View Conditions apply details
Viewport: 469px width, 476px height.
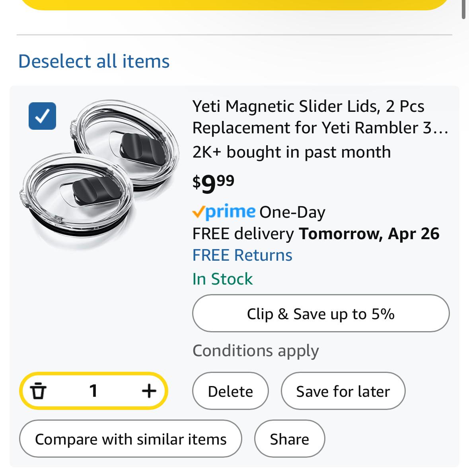[x=255, y=351]
